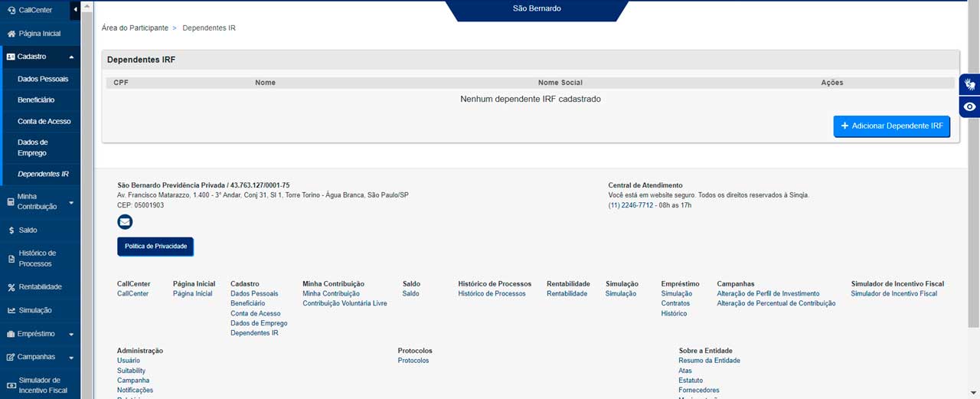980x399 pixels.
Task: Expand the Empréstimo submenu caret
Action: 71,334
